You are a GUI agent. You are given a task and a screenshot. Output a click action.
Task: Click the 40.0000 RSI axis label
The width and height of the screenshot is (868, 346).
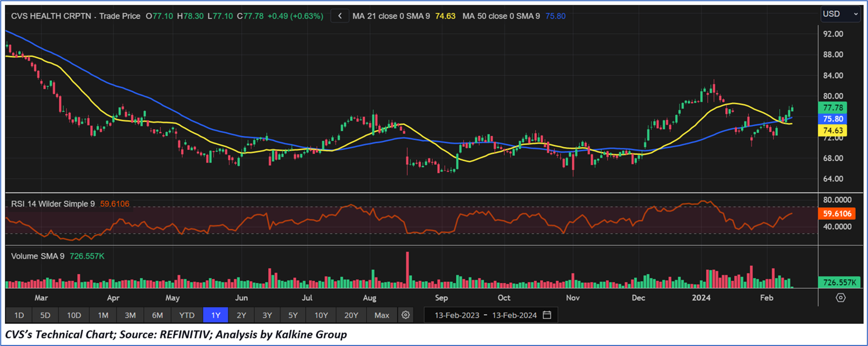(x=837, y=227)
